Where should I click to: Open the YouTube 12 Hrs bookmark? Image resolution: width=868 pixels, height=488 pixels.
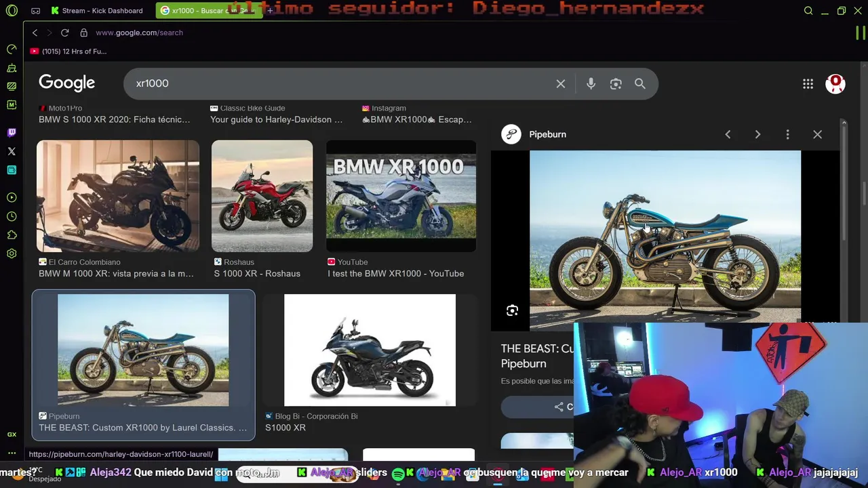click(68, 52)
